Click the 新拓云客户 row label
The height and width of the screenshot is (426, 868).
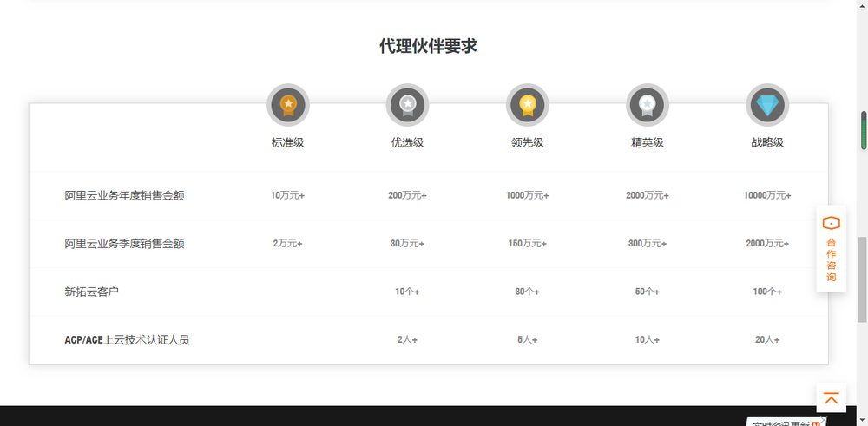[x=91, y=292]
